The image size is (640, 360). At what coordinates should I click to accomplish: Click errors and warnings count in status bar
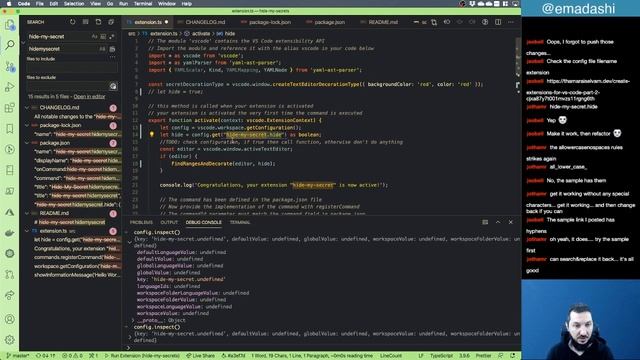[x=72, y=356]
